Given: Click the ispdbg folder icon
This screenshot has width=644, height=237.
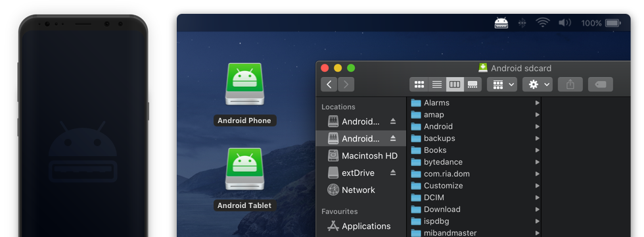Looking at the screenshot, I should pos(416,221).
